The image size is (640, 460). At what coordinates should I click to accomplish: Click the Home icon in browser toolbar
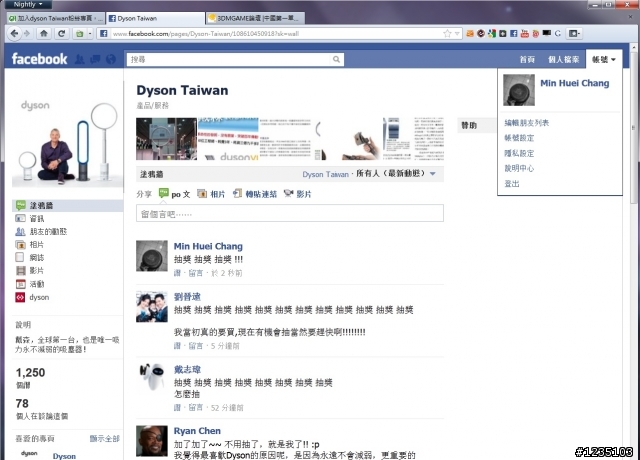tap(44, 33)
